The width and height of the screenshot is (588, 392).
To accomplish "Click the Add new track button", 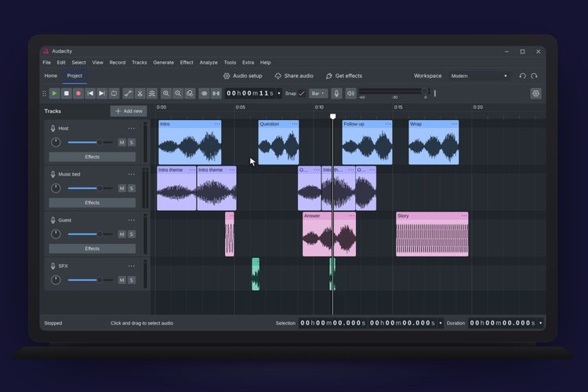I will (x=129, y=111).
